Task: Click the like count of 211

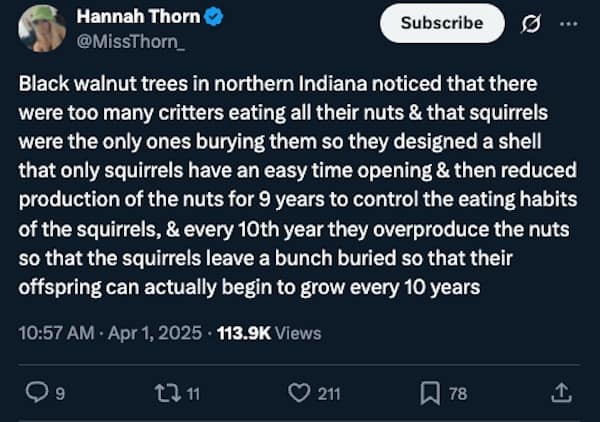Action: tap(329, 394)
